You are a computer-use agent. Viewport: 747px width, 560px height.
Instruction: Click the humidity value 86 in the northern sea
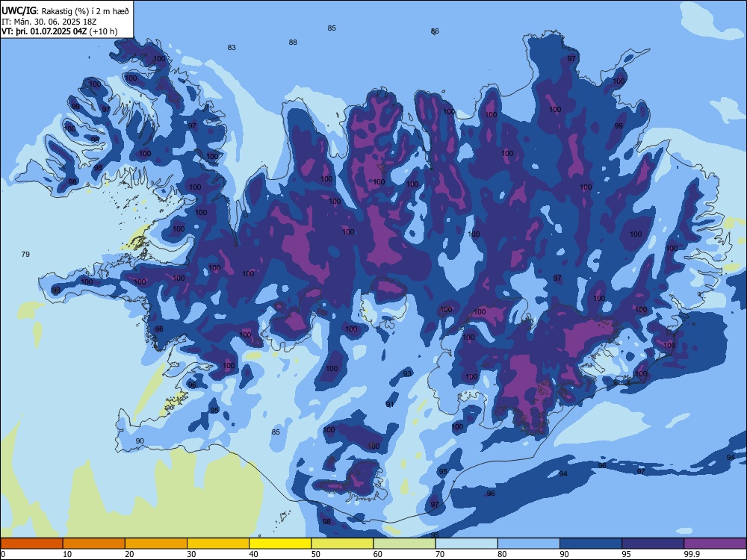[x=435, y=31]
